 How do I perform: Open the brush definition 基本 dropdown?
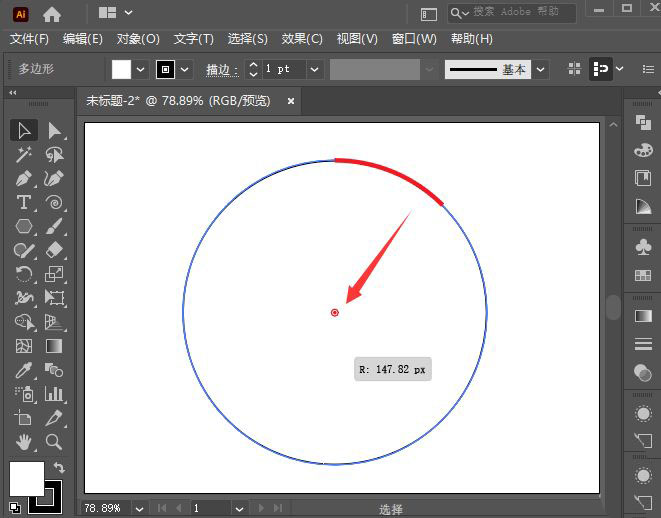click(x=540, y=70)
